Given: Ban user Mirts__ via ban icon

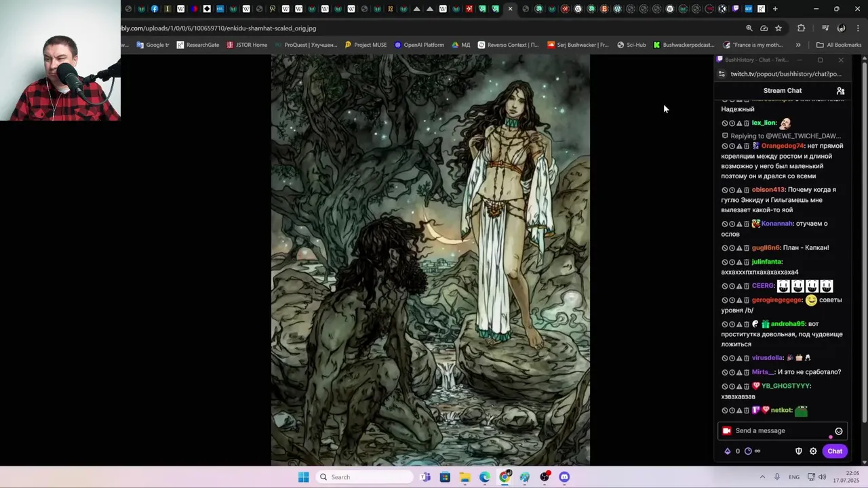Looking at the screenshot, I should (x=725, y=372).
